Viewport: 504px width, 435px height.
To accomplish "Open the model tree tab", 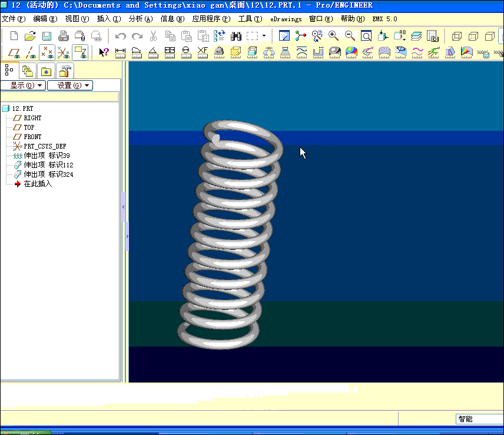I will (9, 70).
